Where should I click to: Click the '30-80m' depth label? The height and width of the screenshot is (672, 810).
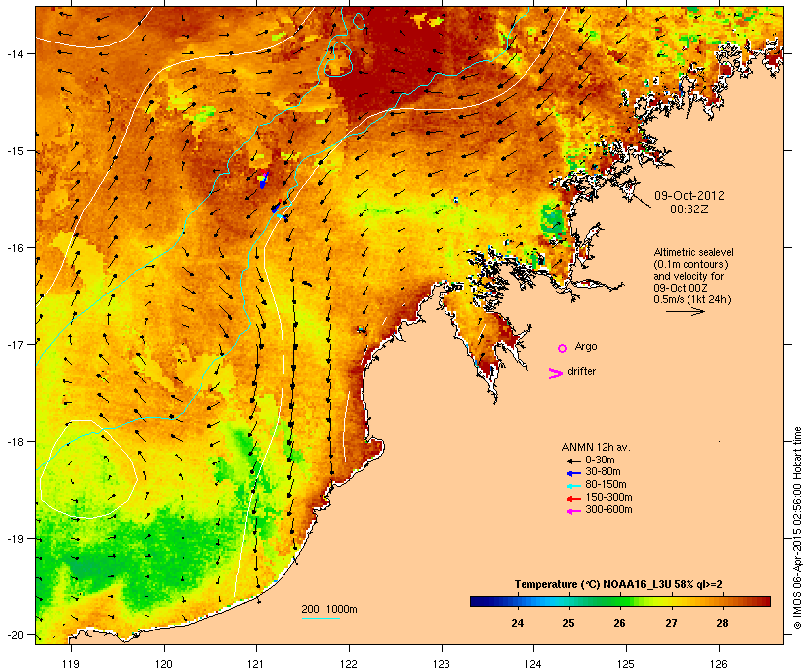pyautogui.click(x=603, y=472)
